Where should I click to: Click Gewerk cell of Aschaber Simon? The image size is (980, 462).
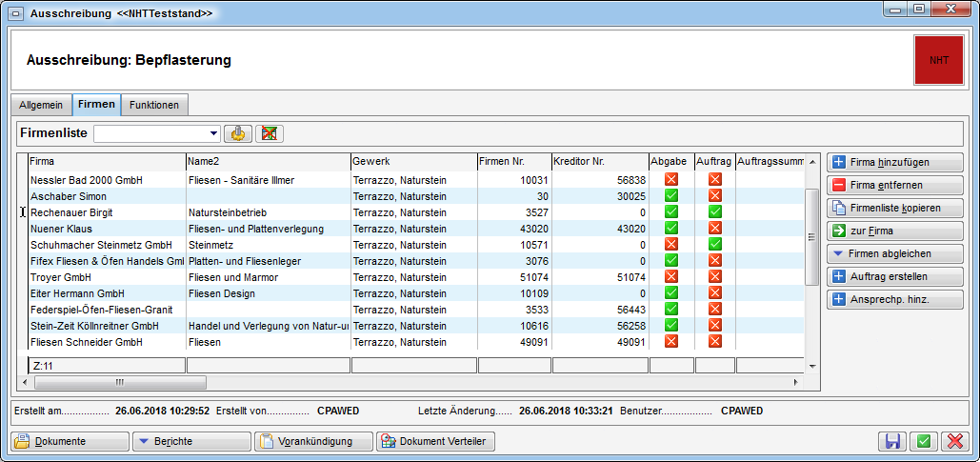414,196
